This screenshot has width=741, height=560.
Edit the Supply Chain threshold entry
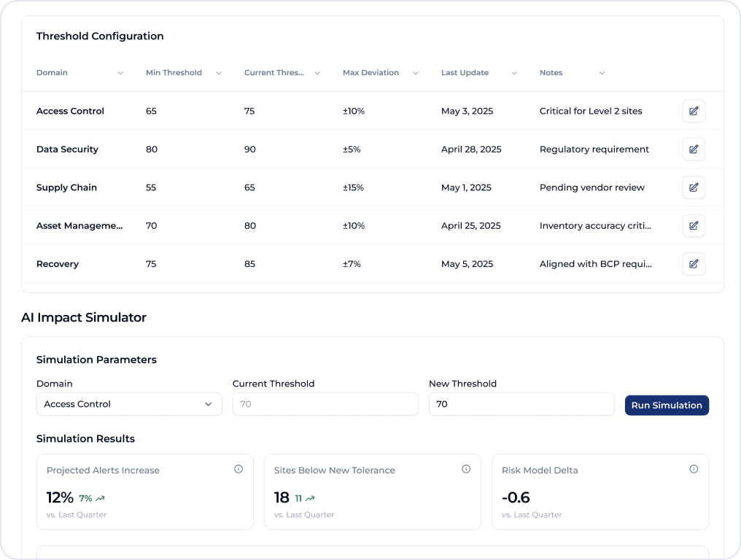[x=693, y=187]
